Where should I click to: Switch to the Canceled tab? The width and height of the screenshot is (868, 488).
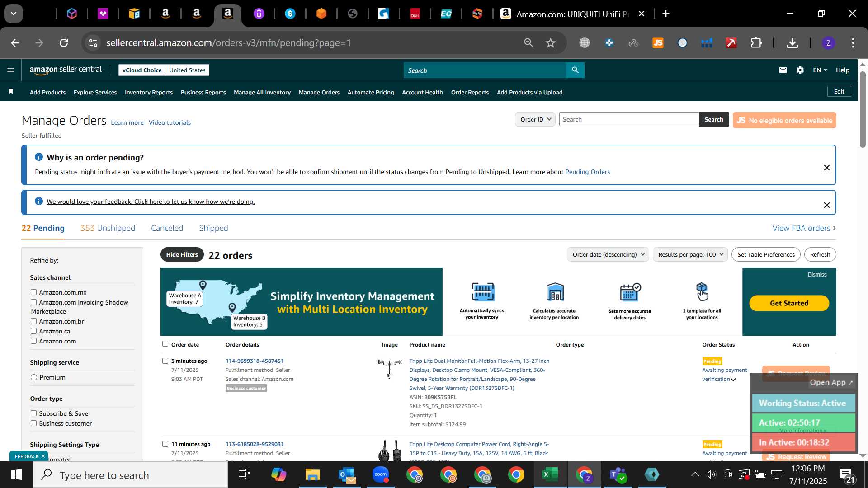click(167, 228)
